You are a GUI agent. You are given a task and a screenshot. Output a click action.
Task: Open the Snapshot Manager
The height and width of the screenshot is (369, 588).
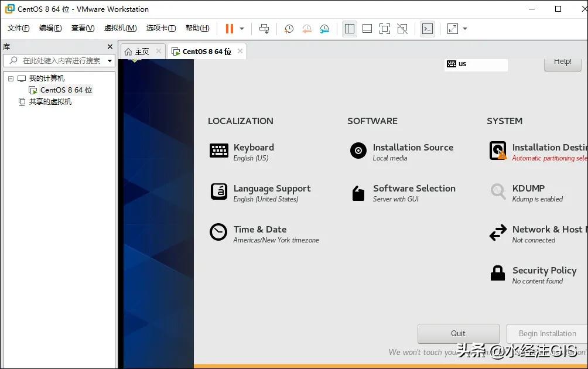[x=324, y=28]
